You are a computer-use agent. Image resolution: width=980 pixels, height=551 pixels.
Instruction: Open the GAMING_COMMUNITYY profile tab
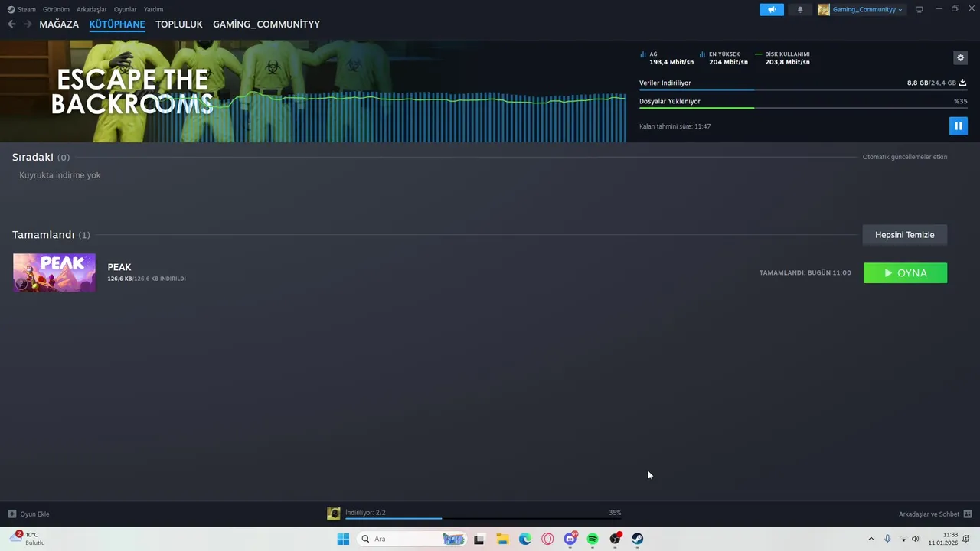click(266, 24)
